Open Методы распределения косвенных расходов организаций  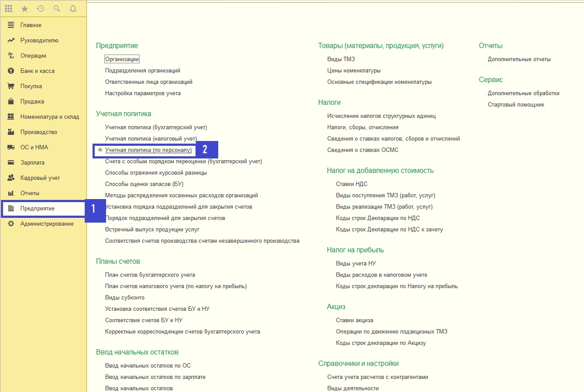(x=182, y=195)
